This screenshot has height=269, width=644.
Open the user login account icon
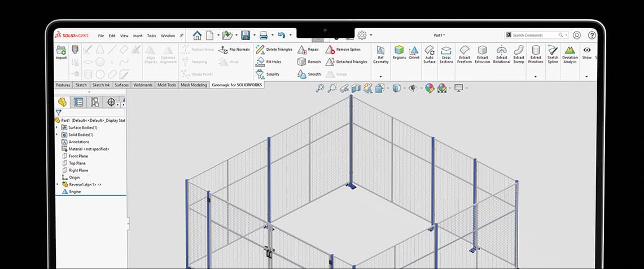[577, 36]
